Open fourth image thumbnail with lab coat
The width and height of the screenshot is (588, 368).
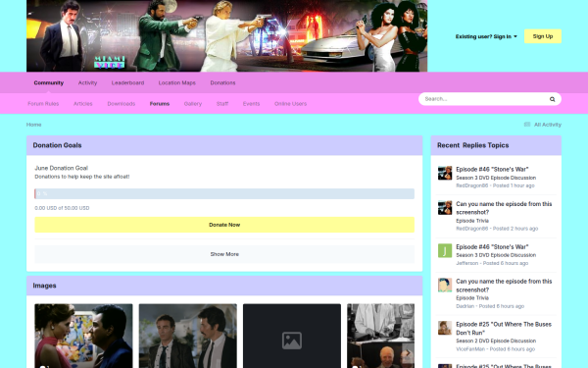(380, 336)
